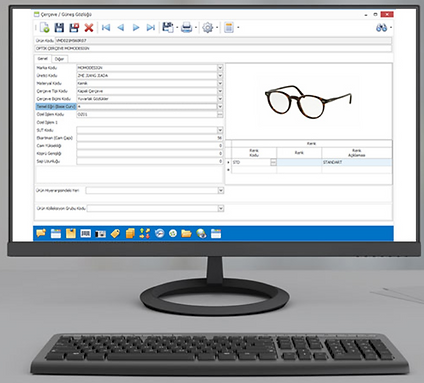
Task: Open the barcode icon in the bottom bar
Action: coord(85,233)
